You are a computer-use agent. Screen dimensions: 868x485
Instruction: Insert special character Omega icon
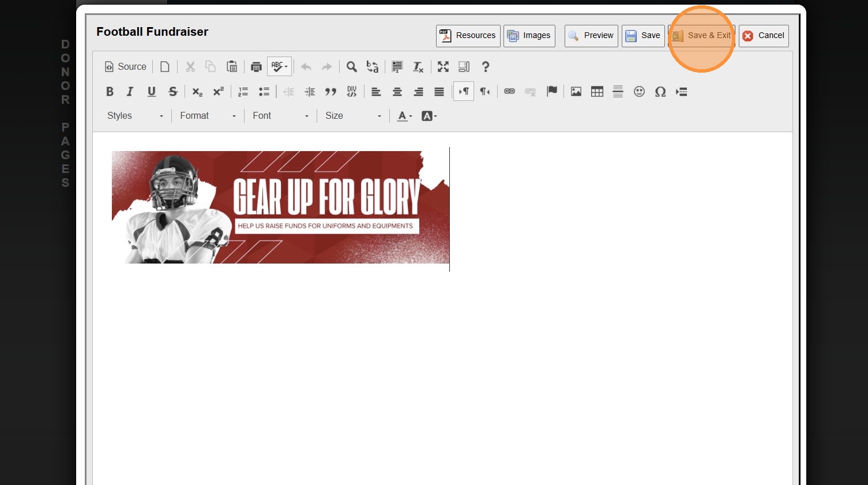(x=660, y=92)
